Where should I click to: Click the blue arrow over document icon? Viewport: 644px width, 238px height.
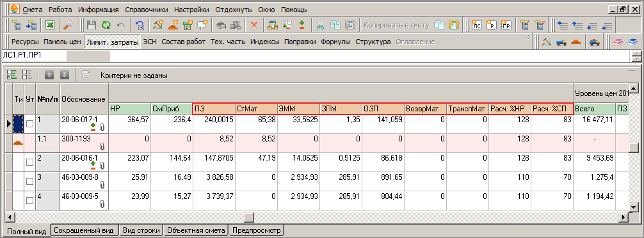click(x=140, y=26)
